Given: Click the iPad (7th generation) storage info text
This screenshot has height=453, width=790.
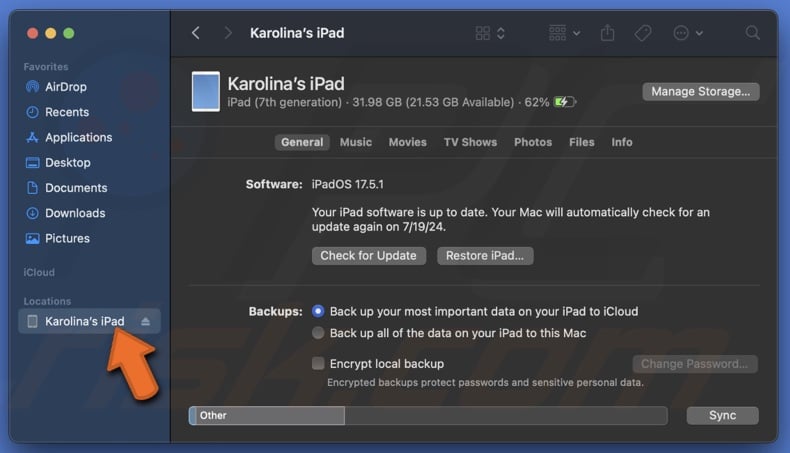Looking at the screenshot, I should [388, 102].
